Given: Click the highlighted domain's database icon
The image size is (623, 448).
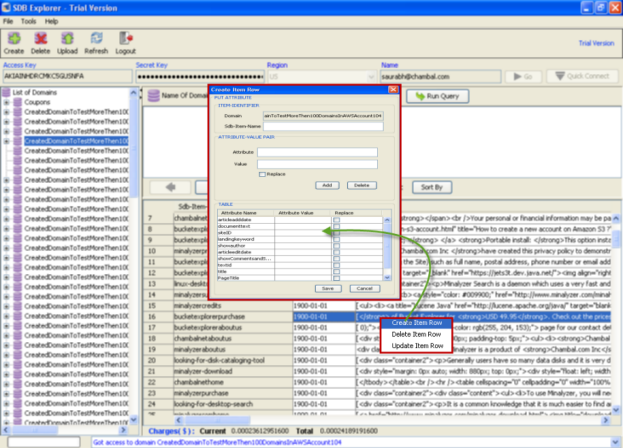Looking at the screenshot, I should click(x=17, y=141).
